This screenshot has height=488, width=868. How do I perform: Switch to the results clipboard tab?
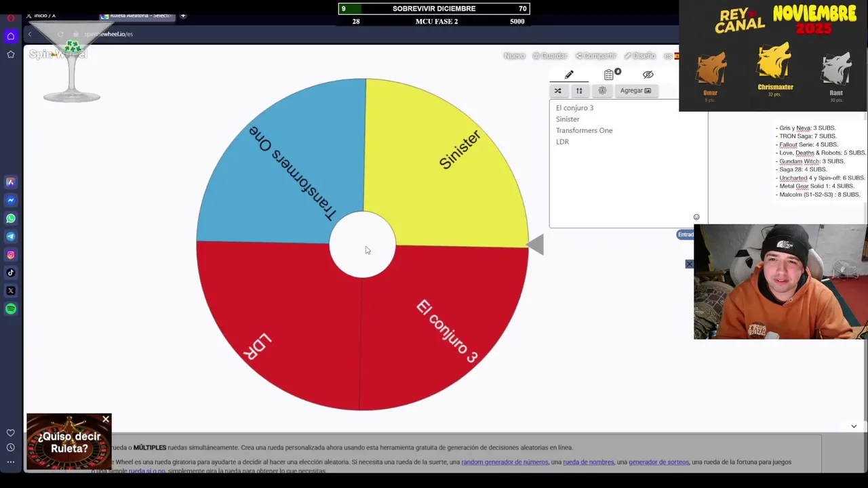[x=610, y=75]
